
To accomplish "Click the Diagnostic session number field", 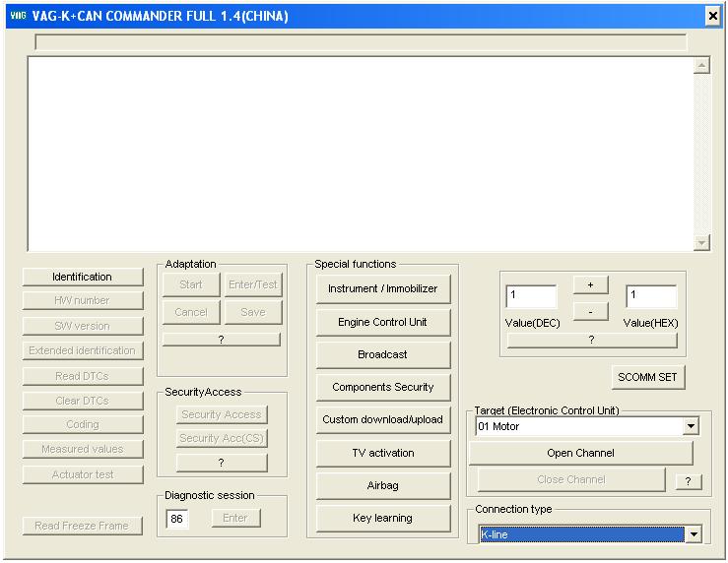I will point(177,519).
